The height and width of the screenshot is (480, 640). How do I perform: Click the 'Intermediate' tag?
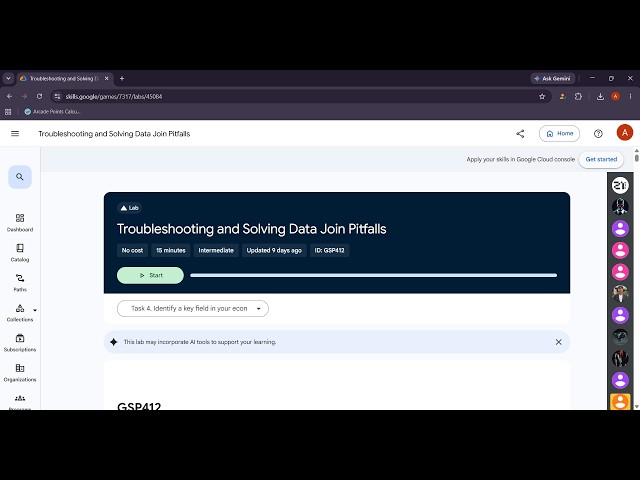click(x=216, y=250)
